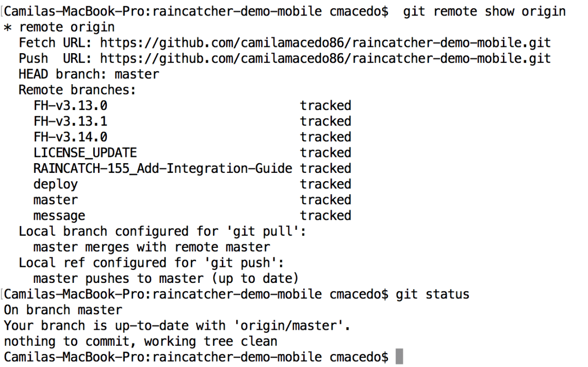The image size is (588, 367).
Task: Click the "HEAD branch: master" line
Action: pyautogui.click(x=89, y=74)
